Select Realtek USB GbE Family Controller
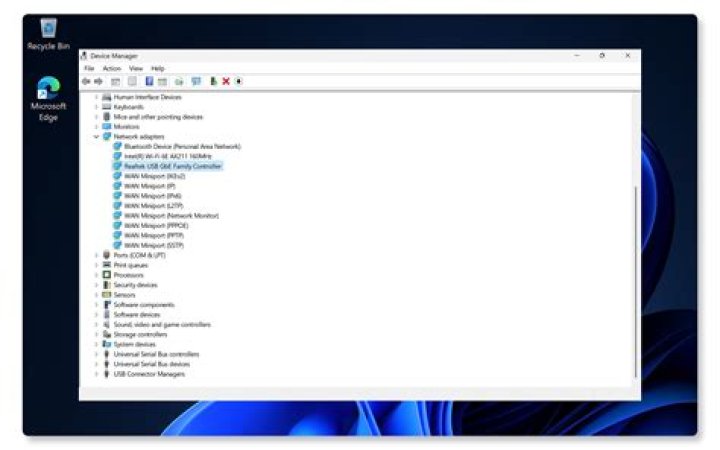The image size is (720, 450). [x=173, y=166]
